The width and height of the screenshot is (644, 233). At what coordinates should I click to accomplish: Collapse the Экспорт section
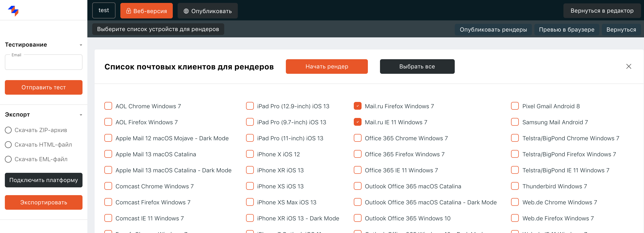(x=81, y=115)
